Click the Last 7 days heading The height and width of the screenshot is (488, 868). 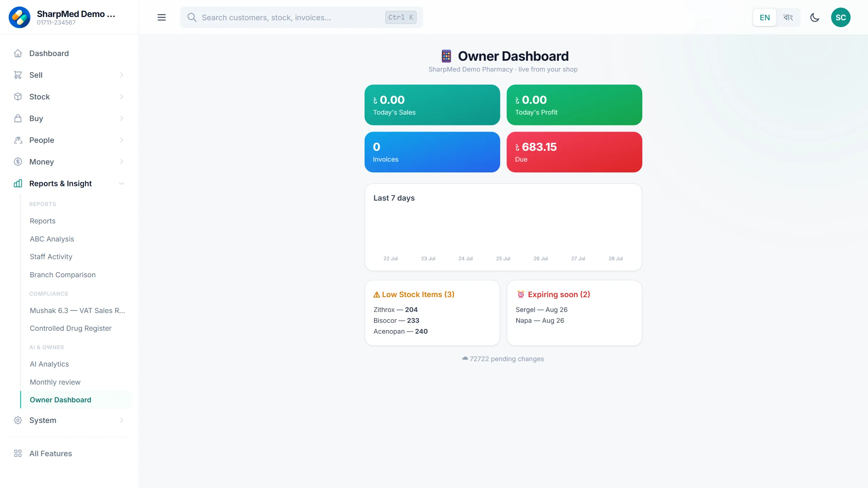pos(394,198)
